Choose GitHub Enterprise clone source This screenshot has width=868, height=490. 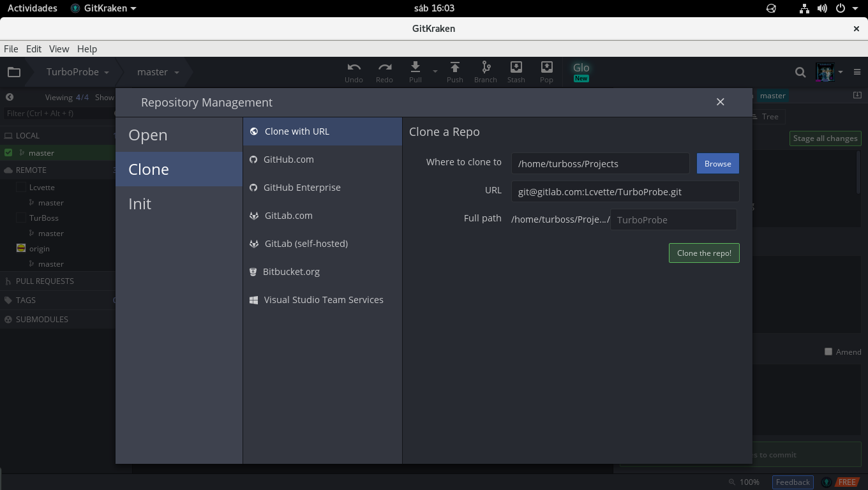tap(322, 188)
